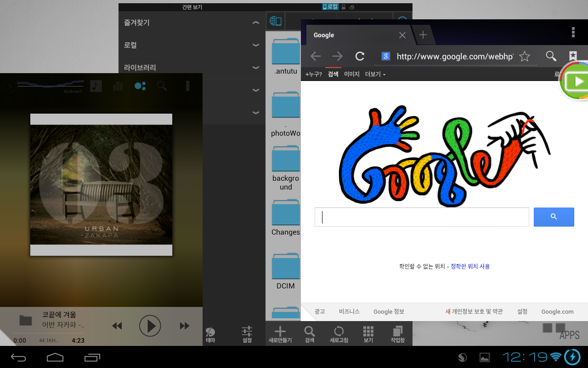
Task: Focus the Google search input box
Action: [422, 217]
